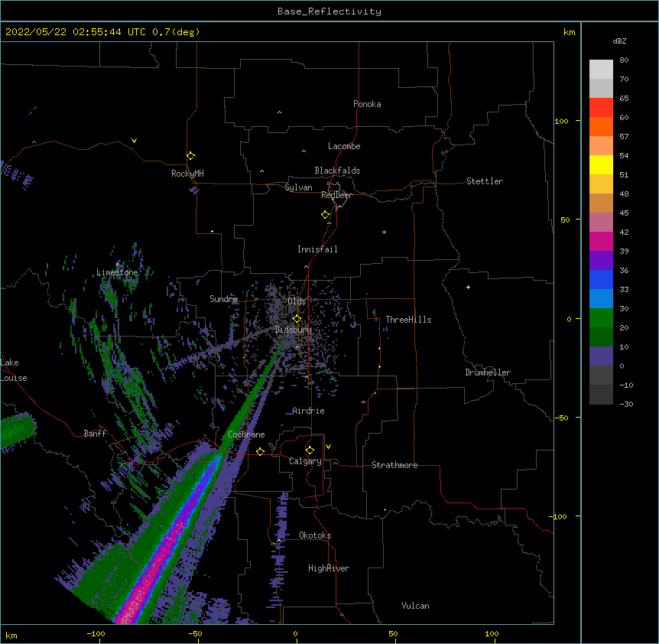
Task: Click the Stettler town label
Action: point(485,181)
